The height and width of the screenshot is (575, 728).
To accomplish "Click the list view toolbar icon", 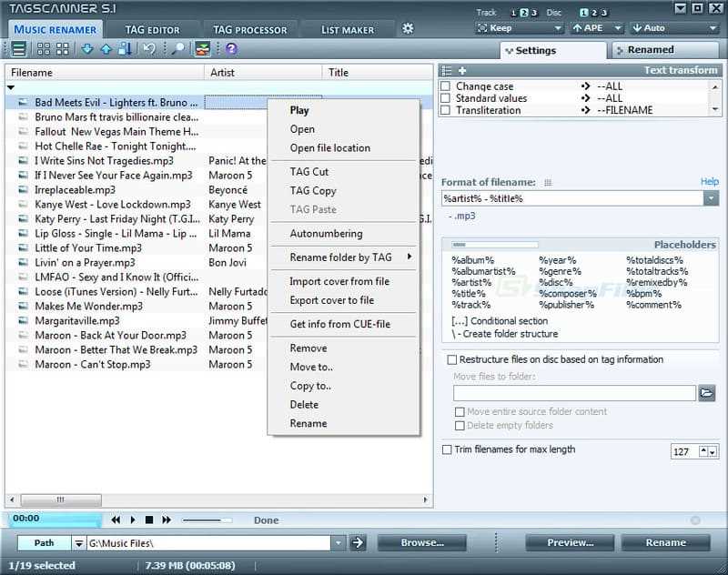I will [18, 49].
